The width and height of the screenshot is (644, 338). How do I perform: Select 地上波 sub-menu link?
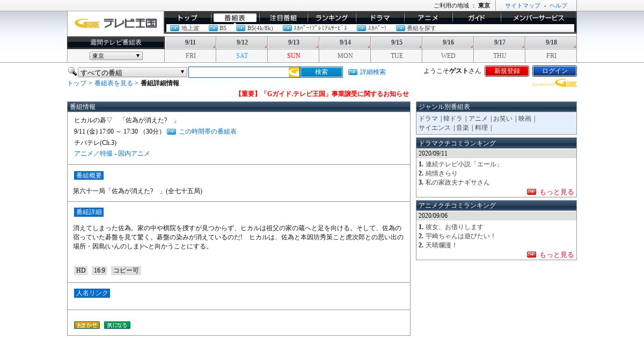(190, 28)
